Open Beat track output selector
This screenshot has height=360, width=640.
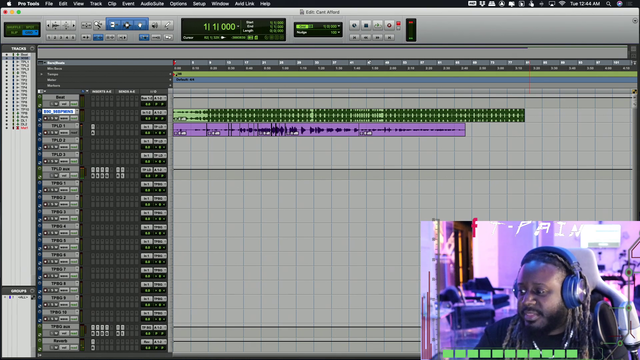(160, 98)
